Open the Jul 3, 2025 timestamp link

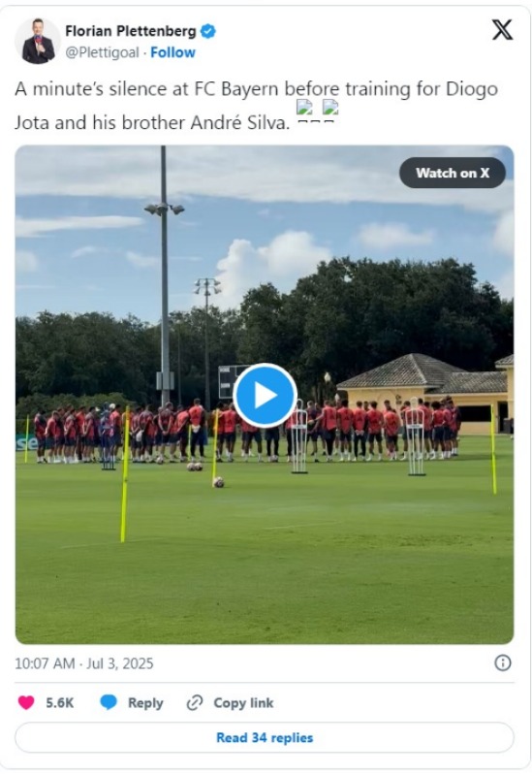click(83, 663)
